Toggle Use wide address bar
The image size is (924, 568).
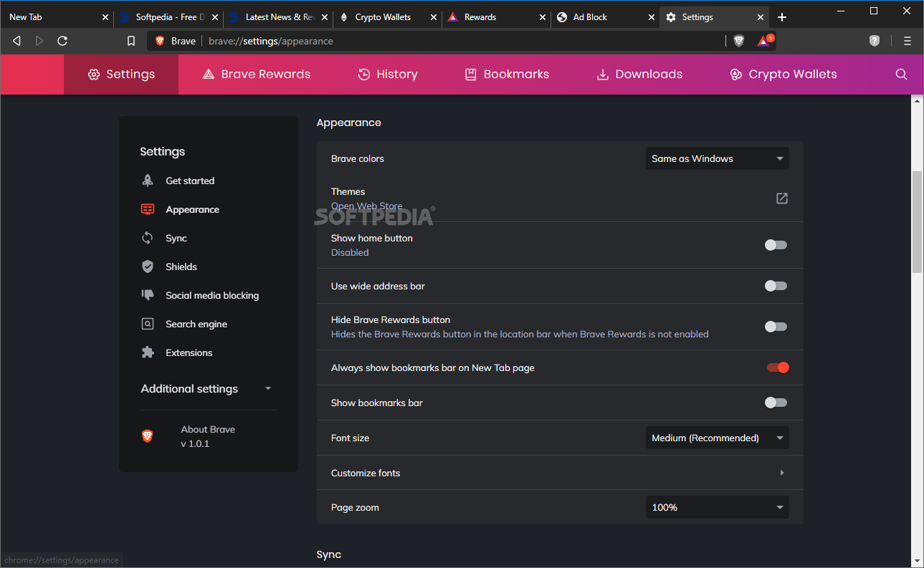coord(776,286)
